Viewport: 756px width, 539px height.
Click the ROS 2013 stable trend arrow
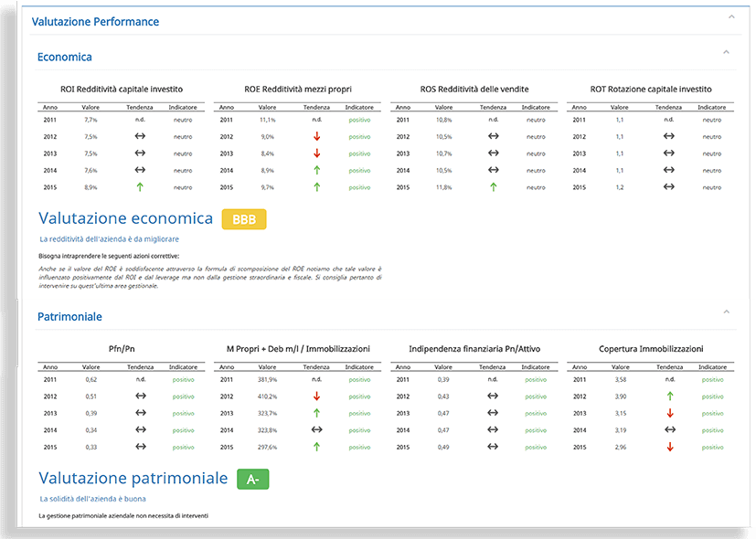pyautogui.click(x=494, y=153)
